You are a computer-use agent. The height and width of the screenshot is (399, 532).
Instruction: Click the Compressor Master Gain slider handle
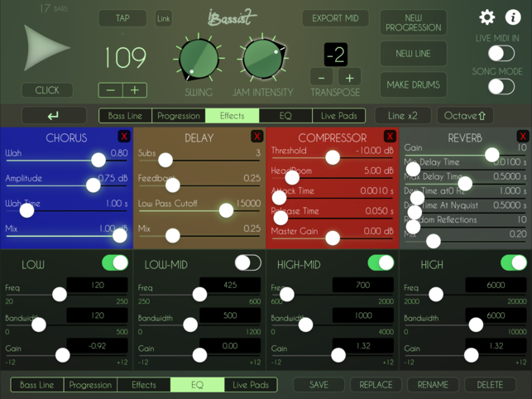point(333,238)
